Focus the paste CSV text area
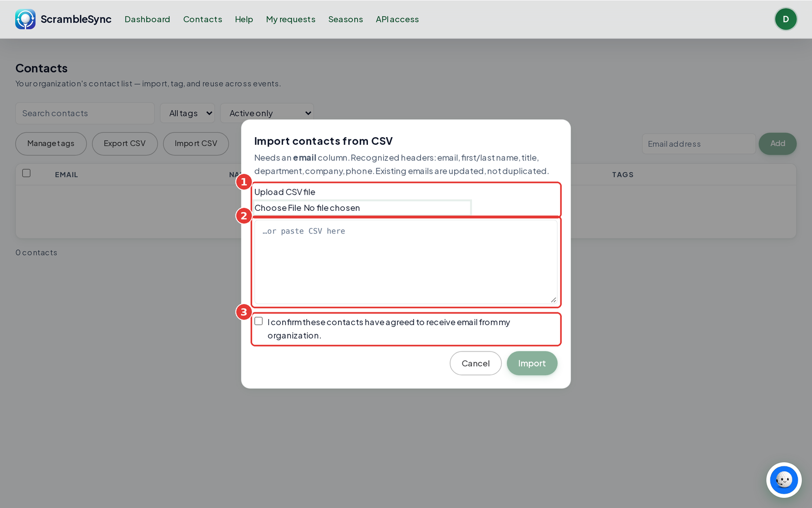812x508 pixels. 405,262
